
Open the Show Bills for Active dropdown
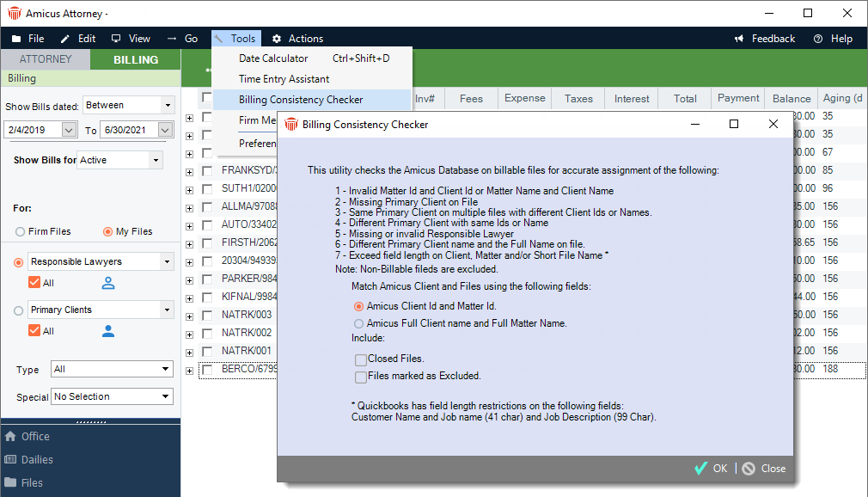point(156,161)
